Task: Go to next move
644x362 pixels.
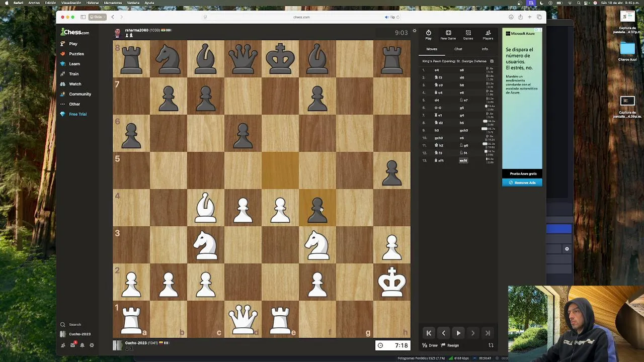Action: tap(473, 333)
